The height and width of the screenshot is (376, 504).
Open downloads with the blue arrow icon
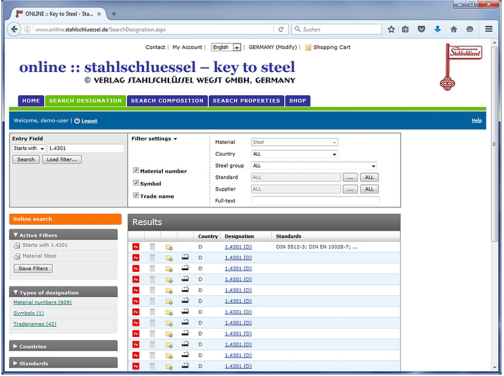[438, 29]
